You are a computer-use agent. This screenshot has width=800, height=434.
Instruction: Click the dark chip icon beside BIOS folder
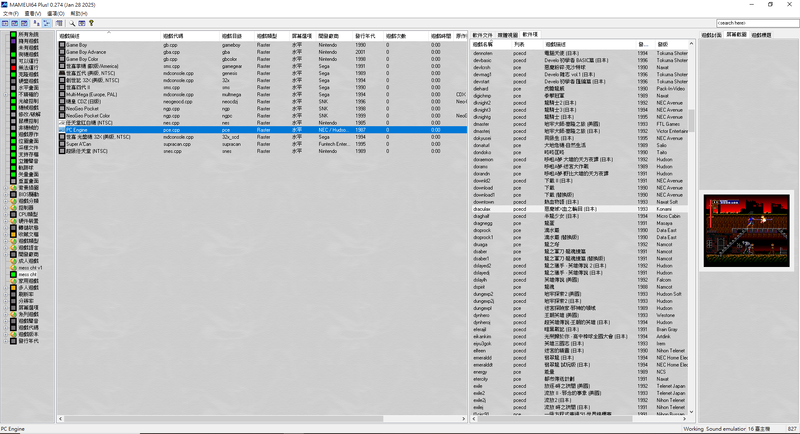[x=13, y=194]
